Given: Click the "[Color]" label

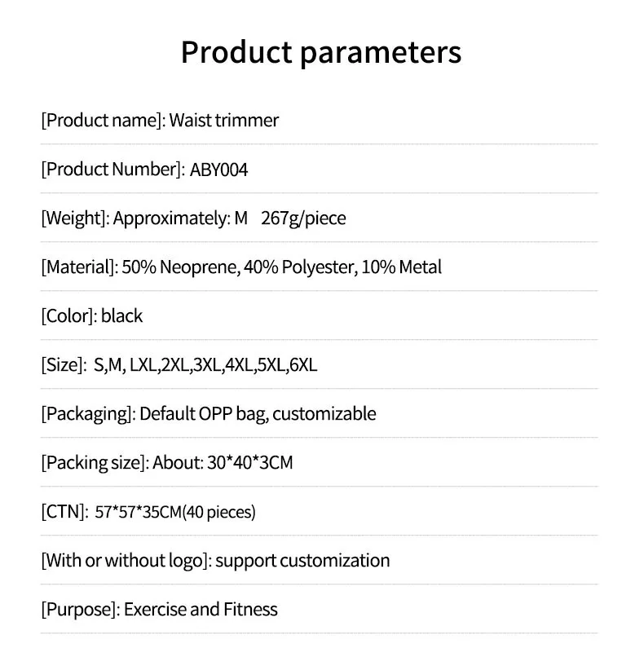Looking at the screenshot, I should (68, 316).
